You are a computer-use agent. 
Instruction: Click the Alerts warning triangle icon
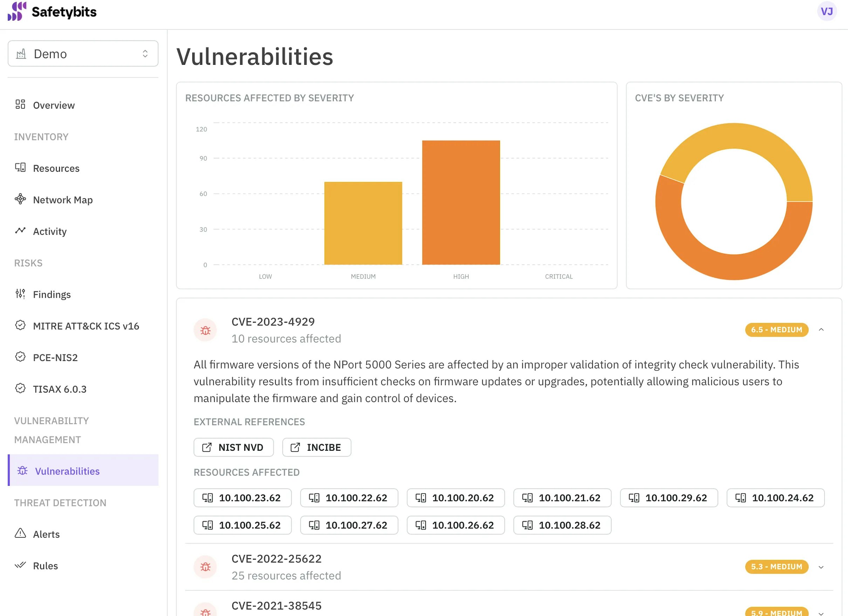20,533
